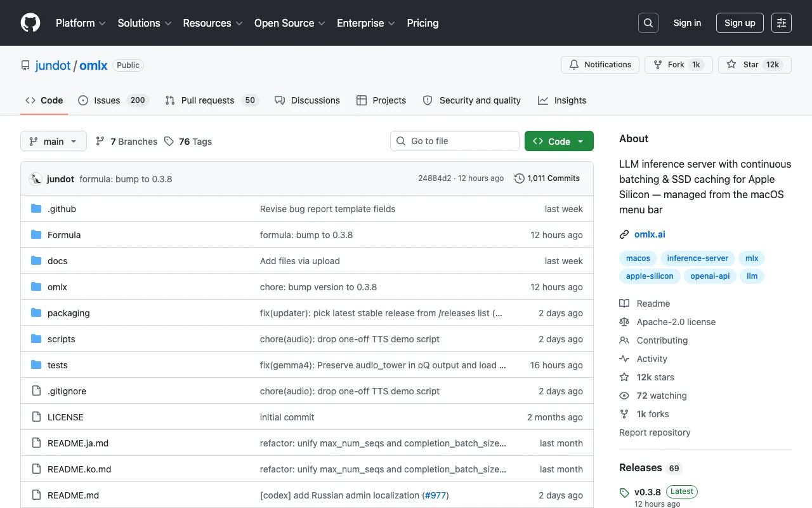Image resolution: width=812 pixels, height=508 pixels.
Task: Open the search magnifier button
Action: 648,23
